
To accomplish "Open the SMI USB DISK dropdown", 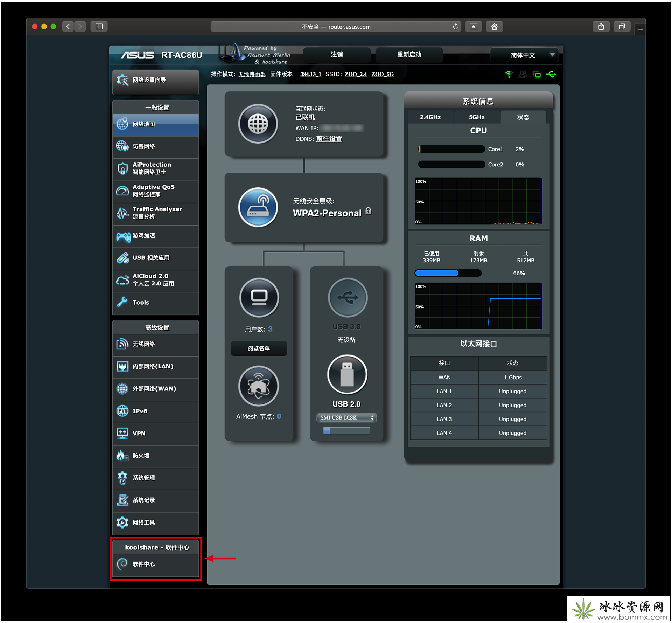I will click(346, 417).
